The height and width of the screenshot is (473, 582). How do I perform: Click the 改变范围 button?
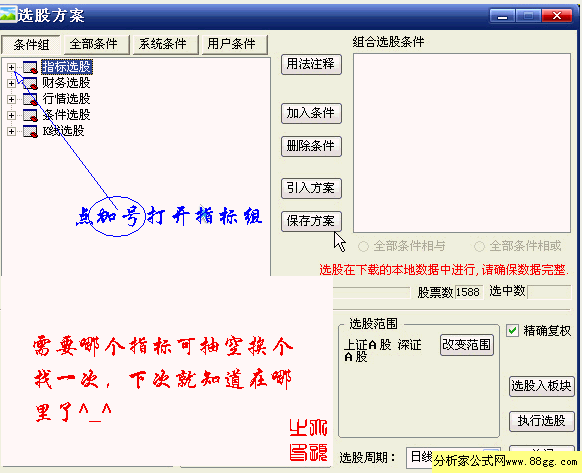[x=467, y=345]
